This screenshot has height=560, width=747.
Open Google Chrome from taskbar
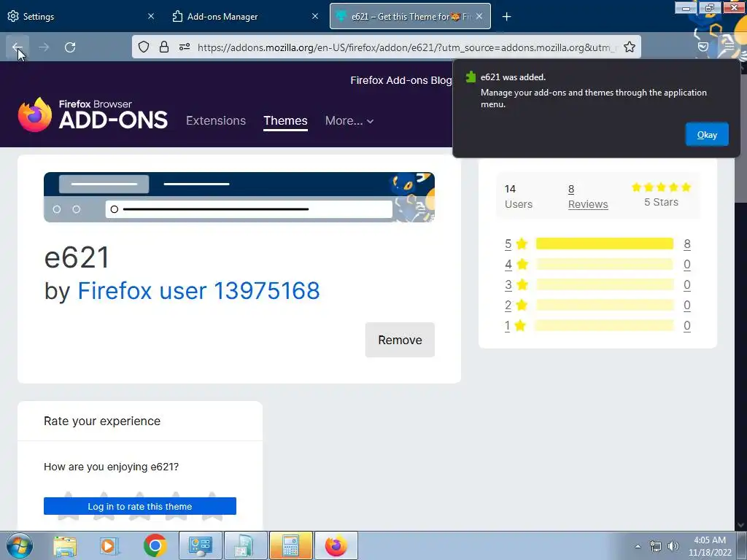[155, 545]
